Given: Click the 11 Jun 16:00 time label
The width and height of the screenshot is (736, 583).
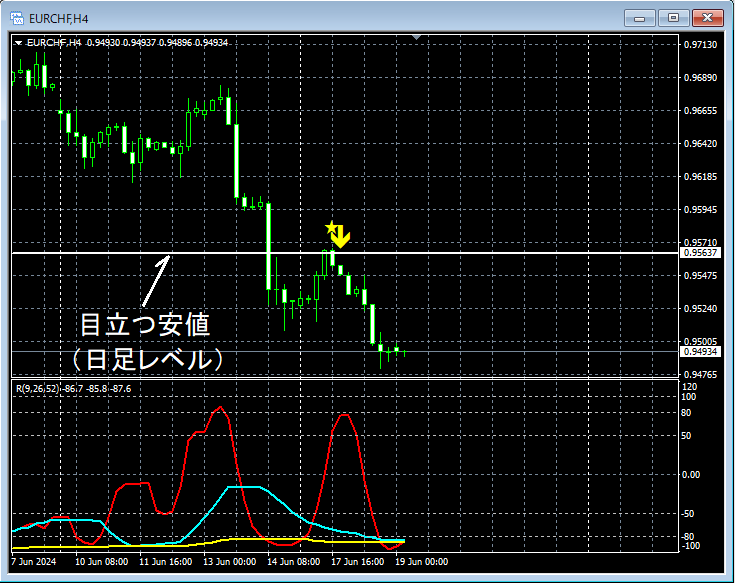Looking at the screenshot, I should [166, 562].
